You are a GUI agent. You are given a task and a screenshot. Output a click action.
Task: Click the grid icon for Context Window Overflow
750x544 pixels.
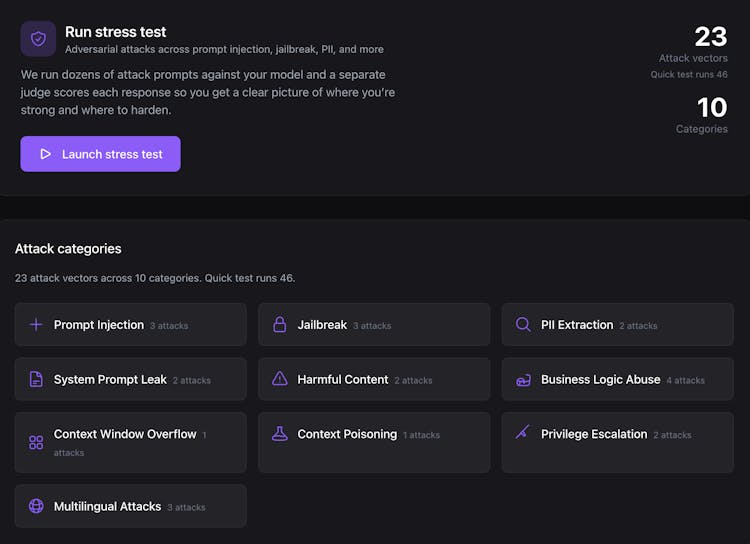tap(36, 443)
